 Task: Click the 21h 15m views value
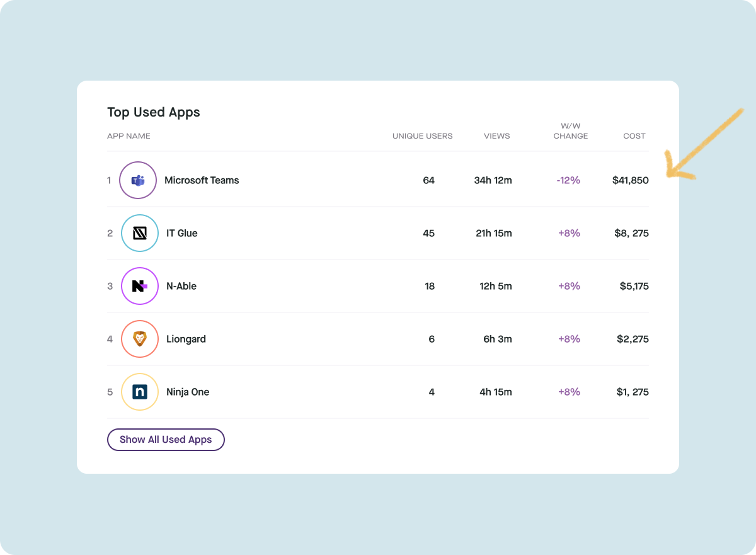pos(494,233)
